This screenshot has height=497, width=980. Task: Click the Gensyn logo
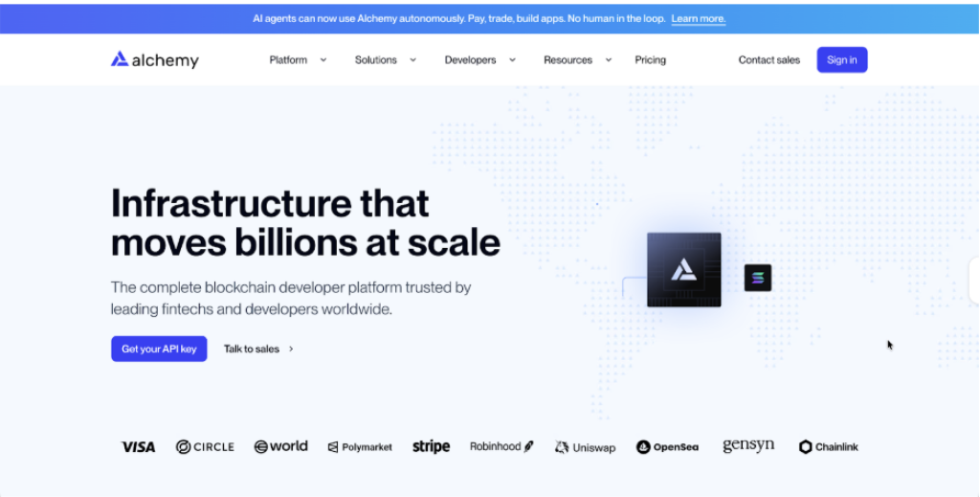point(748,446)
